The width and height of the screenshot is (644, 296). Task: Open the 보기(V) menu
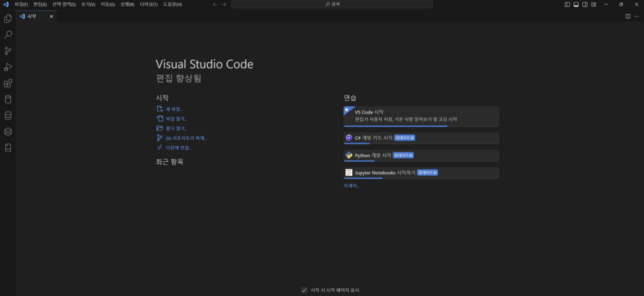point(88,4)
